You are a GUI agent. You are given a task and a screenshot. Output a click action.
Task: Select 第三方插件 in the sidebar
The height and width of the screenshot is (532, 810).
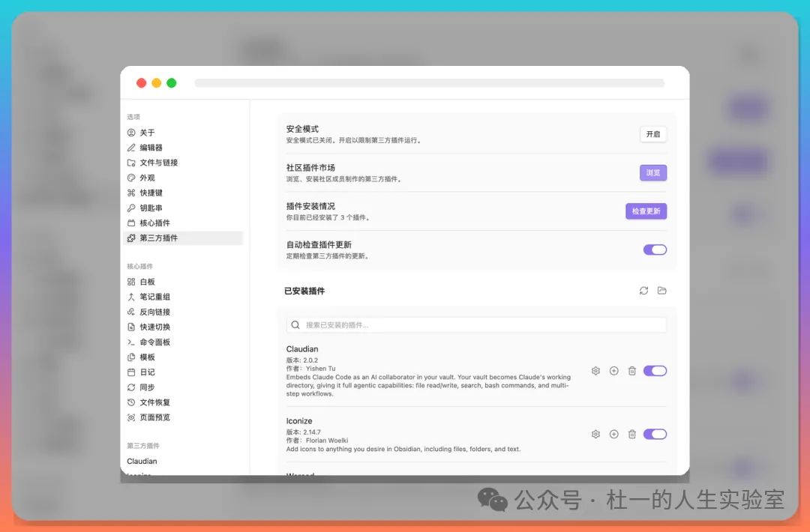(x=184, y=238)
